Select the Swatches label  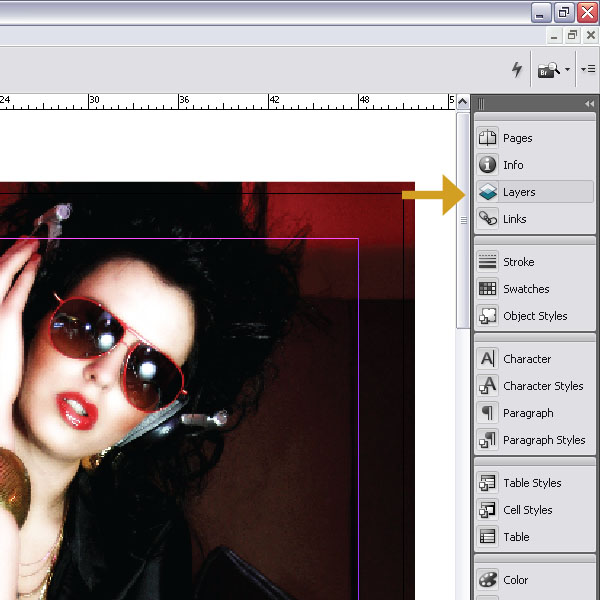[x=526, y=289]
